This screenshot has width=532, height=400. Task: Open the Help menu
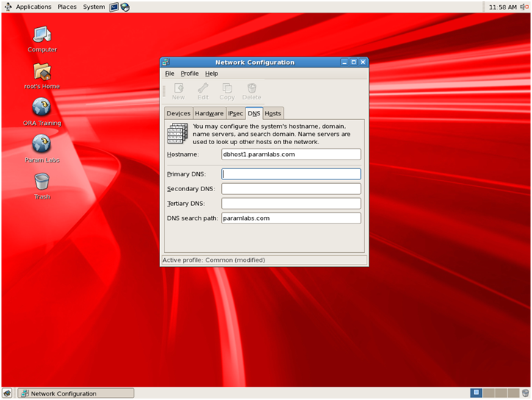click(212, 74)
